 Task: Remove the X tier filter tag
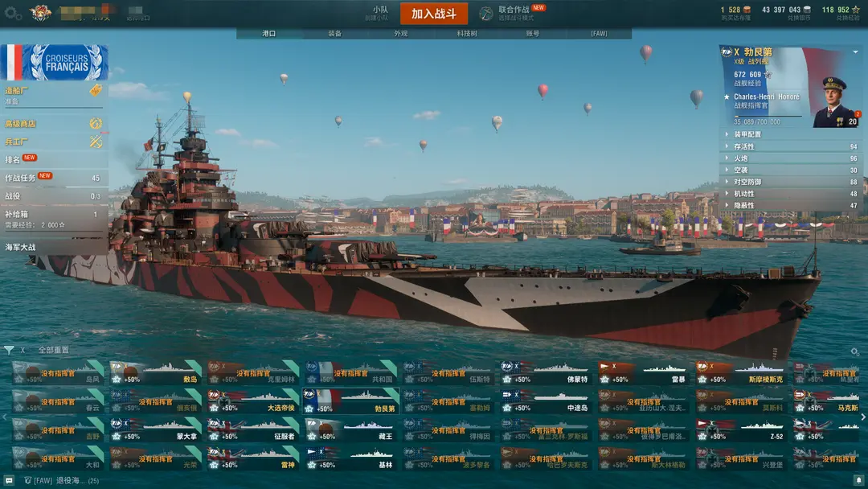coord(23,350)
